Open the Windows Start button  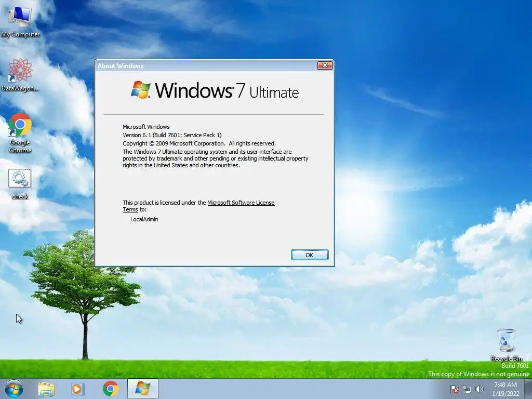coord(14,389)
